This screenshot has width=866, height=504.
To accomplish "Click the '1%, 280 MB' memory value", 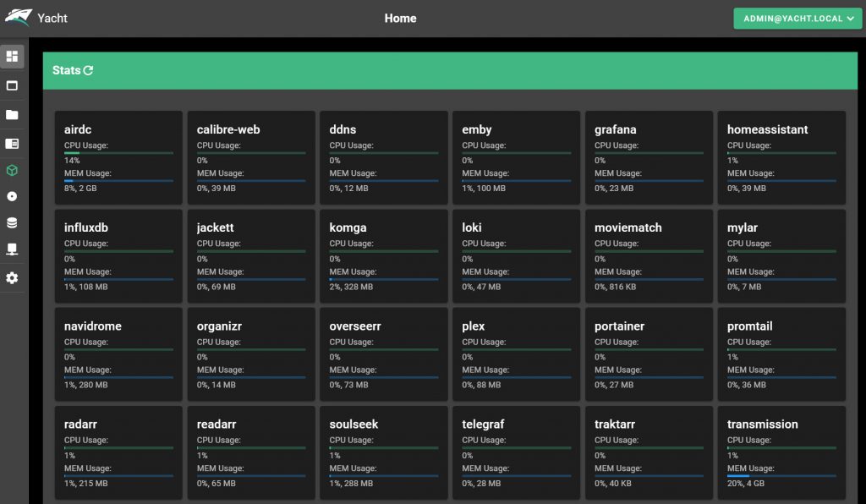I will (x=86, y=385).
